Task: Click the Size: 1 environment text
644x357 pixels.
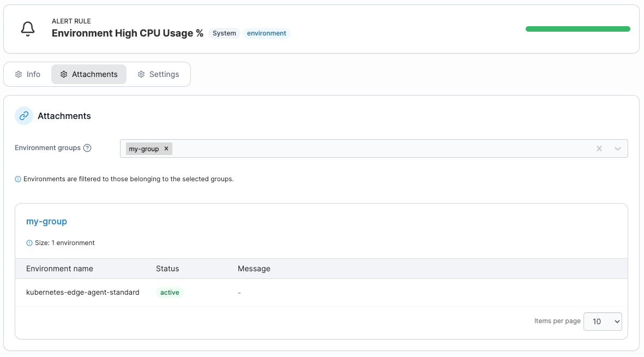Action: pyautogui.click(x=65, y=243)
